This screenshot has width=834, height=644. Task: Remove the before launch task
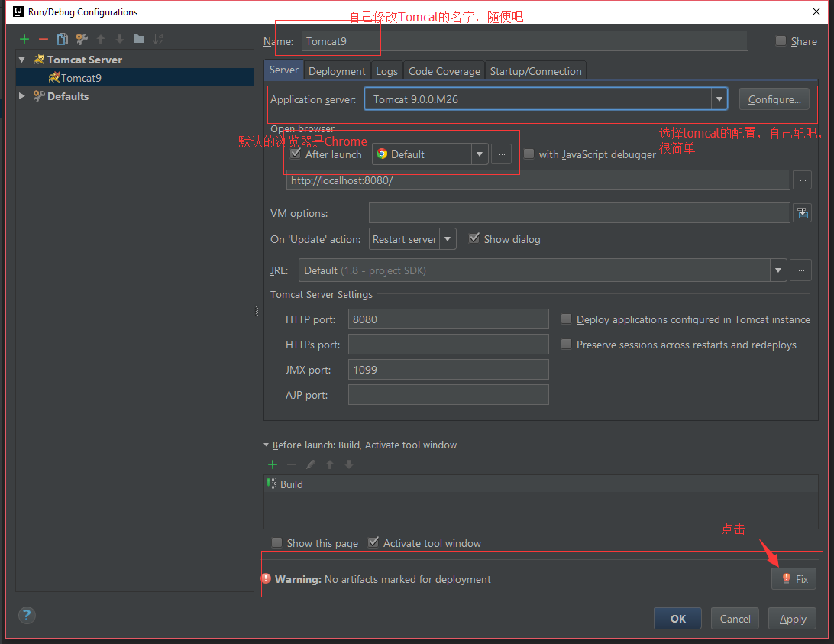pos(292,464)
